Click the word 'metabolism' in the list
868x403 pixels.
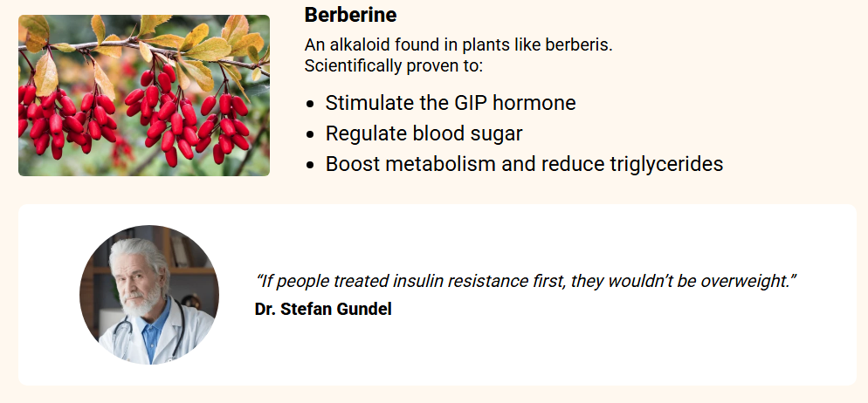click(442, 164)
